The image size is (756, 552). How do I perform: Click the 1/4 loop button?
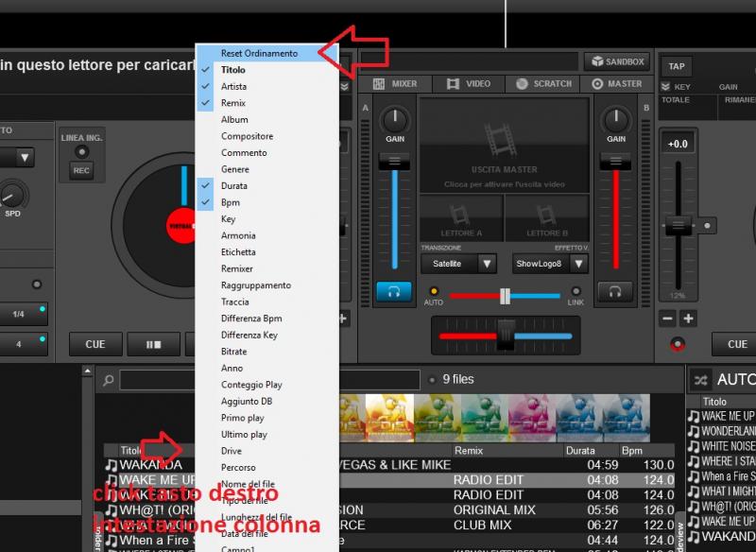22,315
